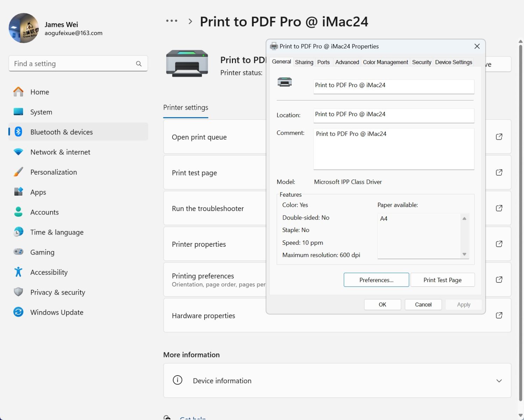This screenshot has width=524, height=420.
Task: Expand the Device information section chevron
Action: [499, 380]
